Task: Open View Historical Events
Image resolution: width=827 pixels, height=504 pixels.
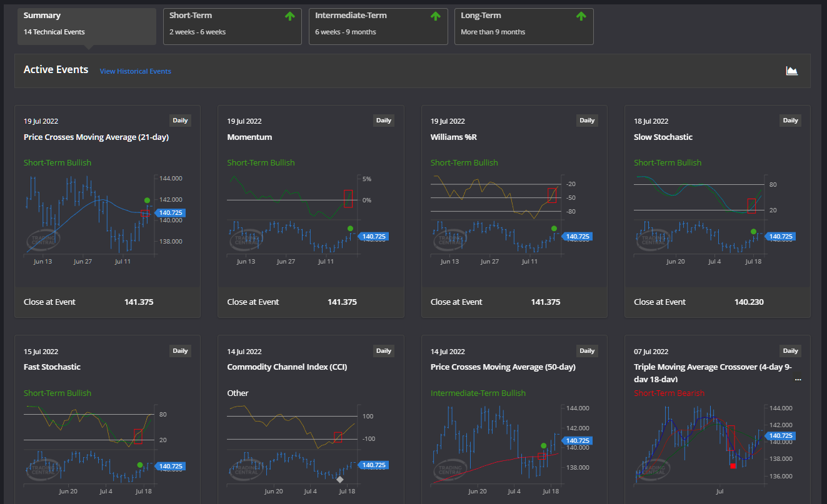Action: point(135,71)
